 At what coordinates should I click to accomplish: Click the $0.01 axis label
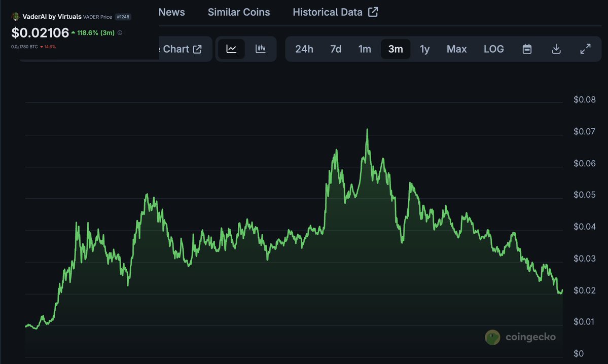click(x=584, y=322)
